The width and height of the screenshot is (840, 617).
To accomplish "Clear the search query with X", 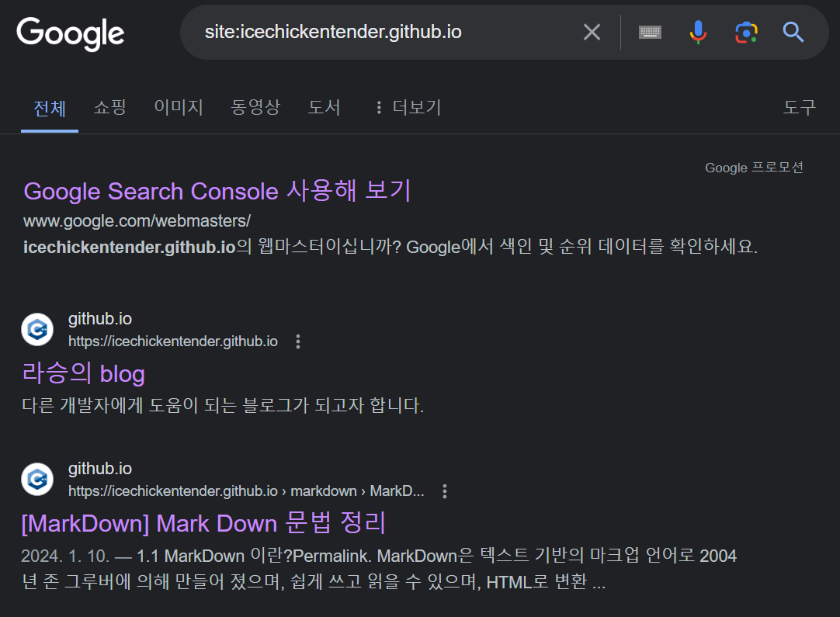I will pos(592,32).
